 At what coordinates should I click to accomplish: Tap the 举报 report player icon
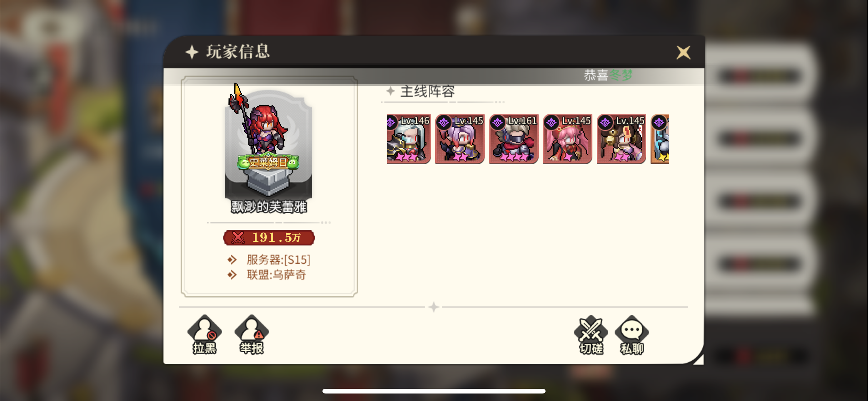[252, 334]
